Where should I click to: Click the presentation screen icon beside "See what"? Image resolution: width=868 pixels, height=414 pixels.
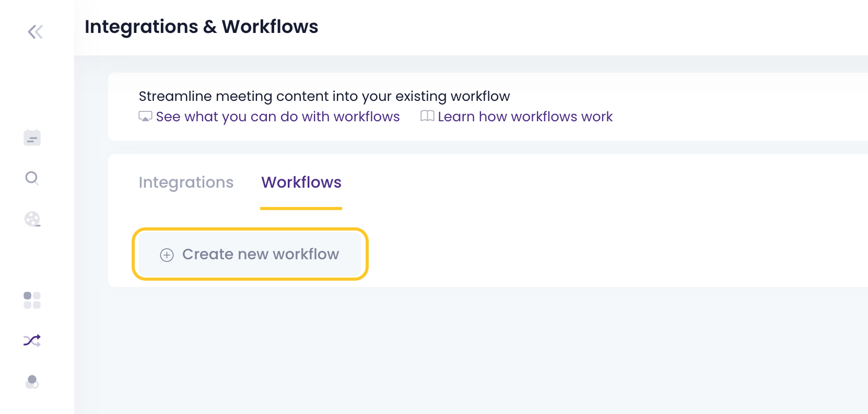pyautogui.click(x=145, y=117)
